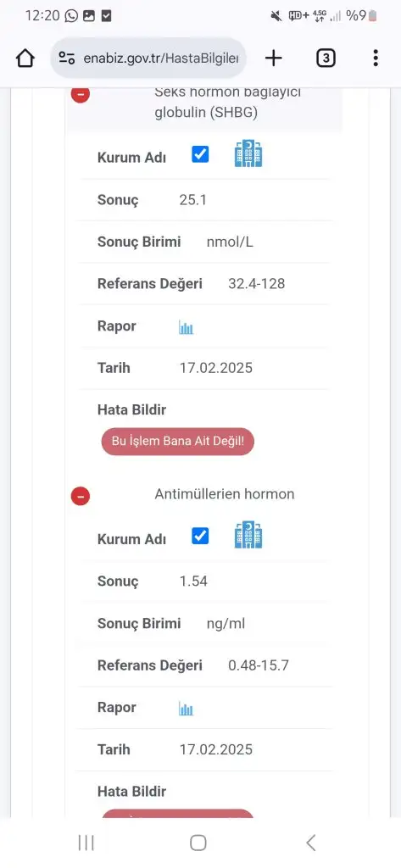The width and height of the screenshot is (401, 868).
Task: Tap hospital building icon for Antimüllerien hormon
Action: pos(248,535)
